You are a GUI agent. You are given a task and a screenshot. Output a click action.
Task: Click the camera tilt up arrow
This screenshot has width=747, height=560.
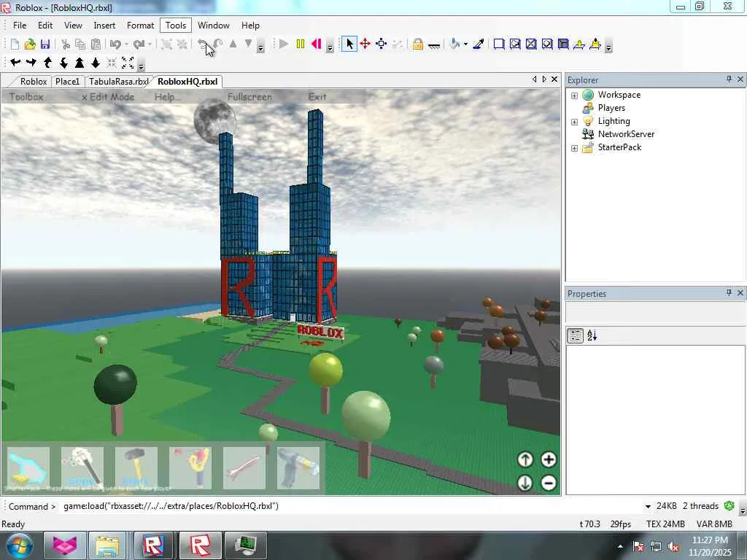pyautogui.click(x=47, y=63)
